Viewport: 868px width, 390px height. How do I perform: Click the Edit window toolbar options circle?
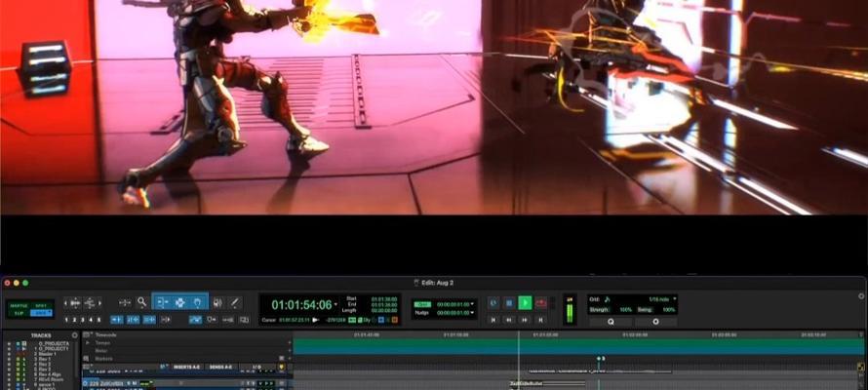tap(861, 296)
